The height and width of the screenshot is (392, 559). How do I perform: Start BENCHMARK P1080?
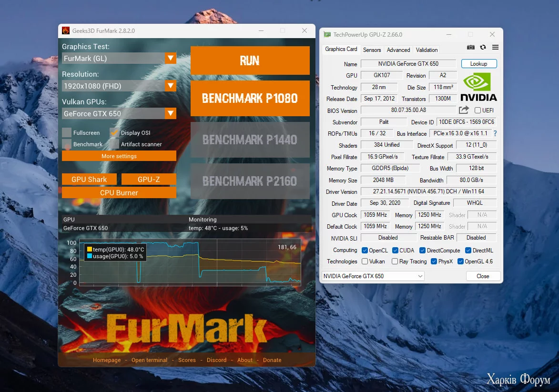[x=250, y=98]
